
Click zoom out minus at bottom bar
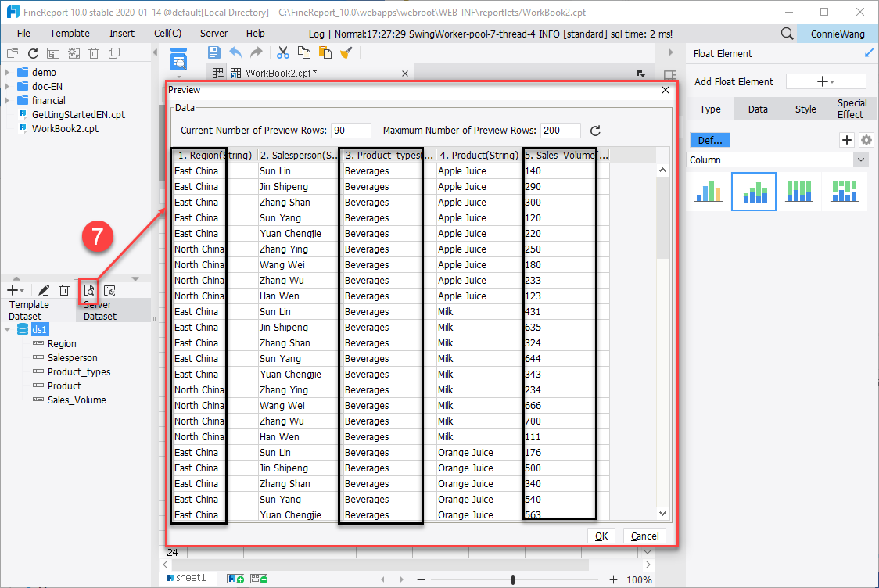[x=421, y=579]
